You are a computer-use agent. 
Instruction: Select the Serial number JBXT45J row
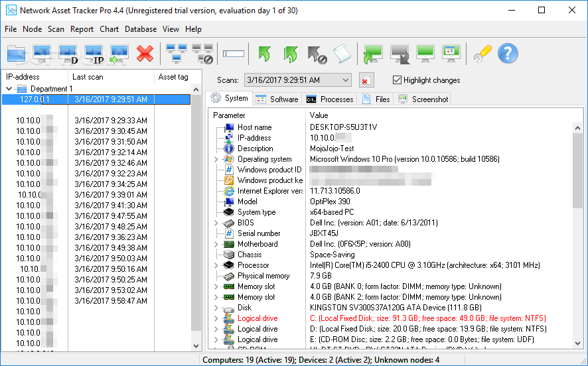point(390,233)
